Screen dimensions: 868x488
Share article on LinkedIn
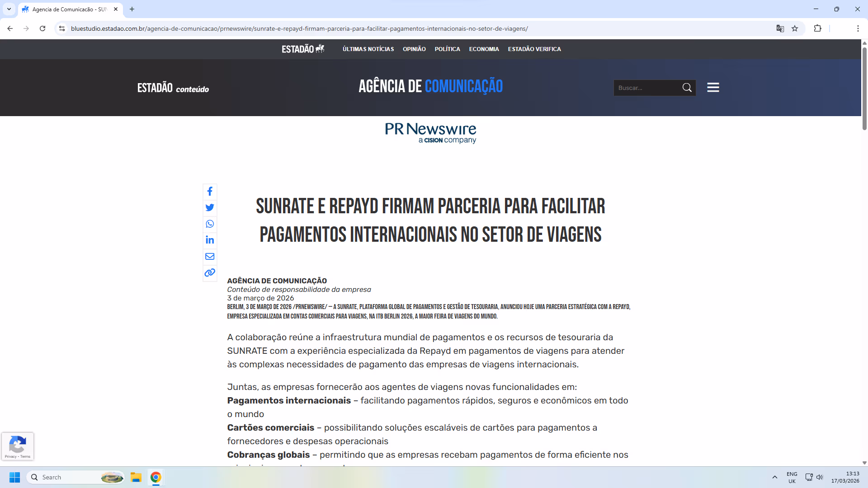[x=210, y=240]
